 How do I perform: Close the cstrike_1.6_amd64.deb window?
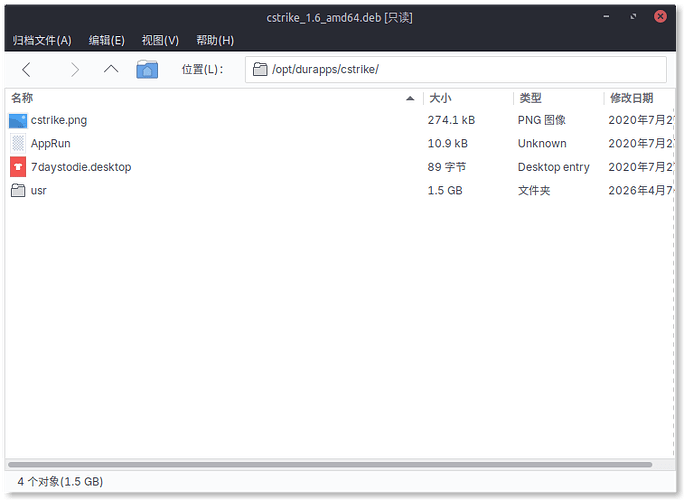660,17
